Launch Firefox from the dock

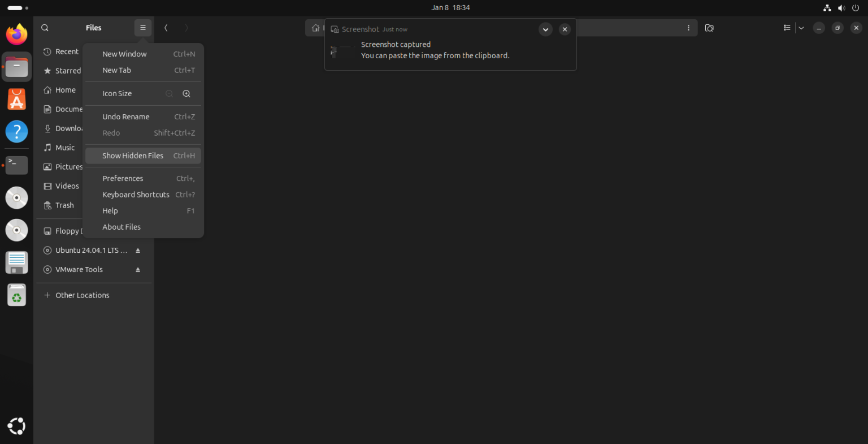[x=16, y=34]
